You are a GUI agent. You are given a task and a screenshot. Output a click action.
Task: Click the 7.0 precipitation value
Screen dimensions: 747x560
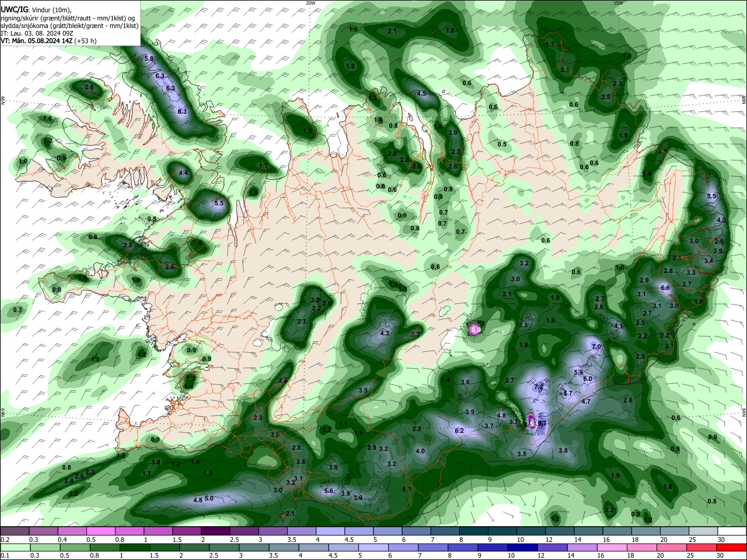coord(596,346)
